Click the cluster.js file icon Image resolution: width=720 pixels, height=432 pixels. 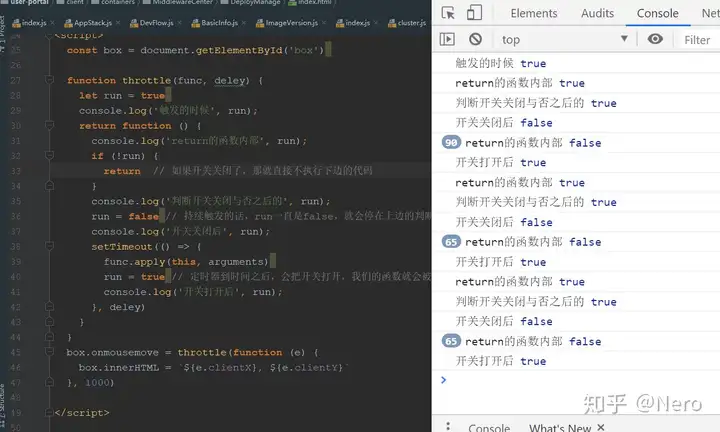[x=392, y=22]
